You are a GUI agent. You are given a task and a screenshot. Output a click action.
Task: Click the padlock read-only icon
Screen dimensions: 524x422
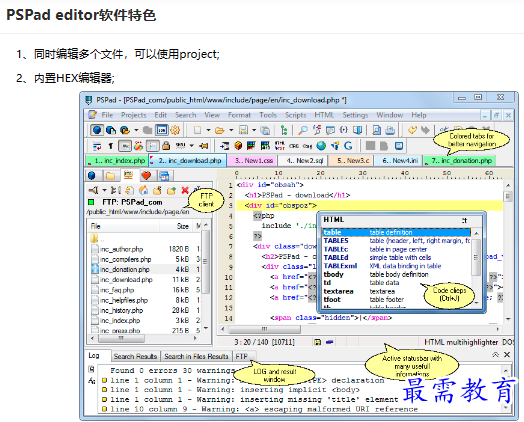[x=166, y=146]
